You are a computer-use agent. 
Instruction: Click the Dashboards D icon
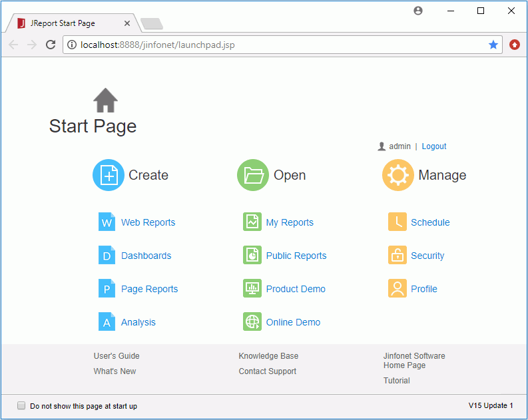pos(107,255)
